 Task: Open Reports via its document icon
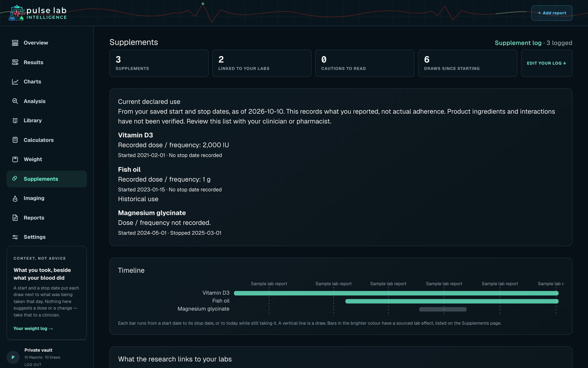(15, 218)
